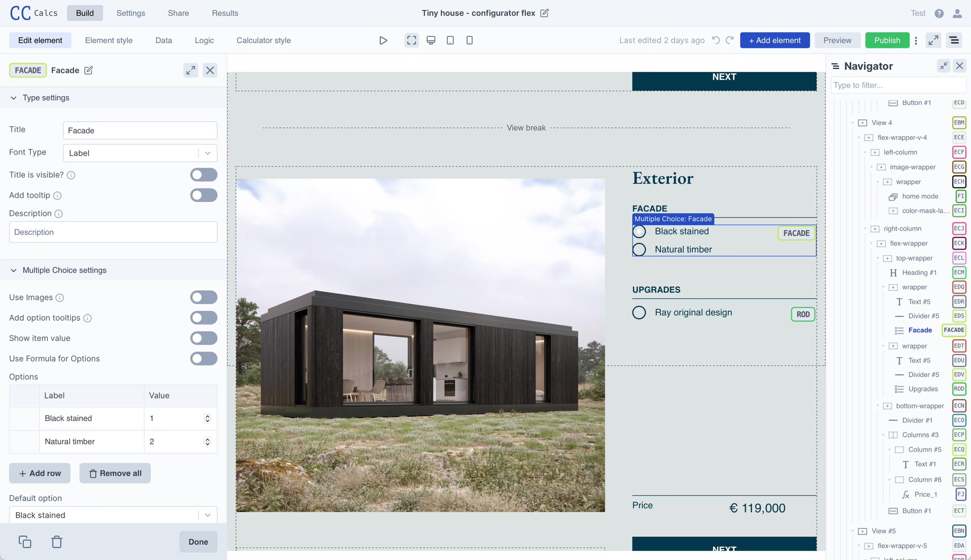Edit the Facade title with pencil icon
The width and height of the screenshot is (971, 560).
88,70
